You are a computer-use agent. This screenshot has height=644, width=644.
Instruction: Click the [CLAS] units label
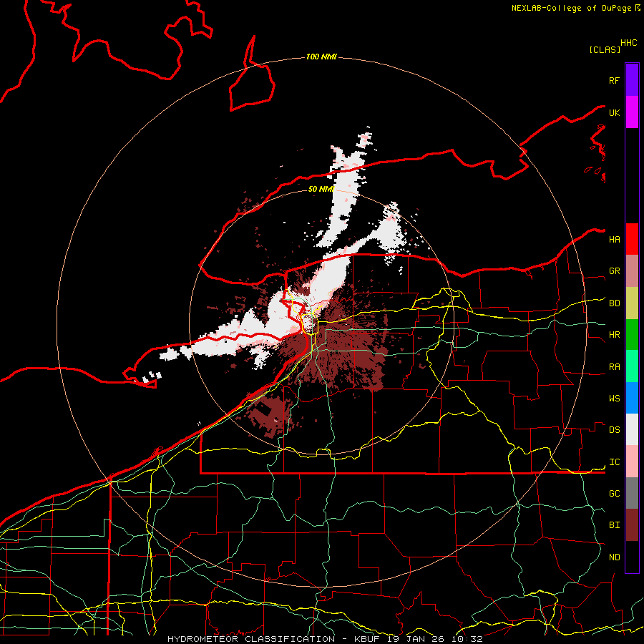[605, 49]
